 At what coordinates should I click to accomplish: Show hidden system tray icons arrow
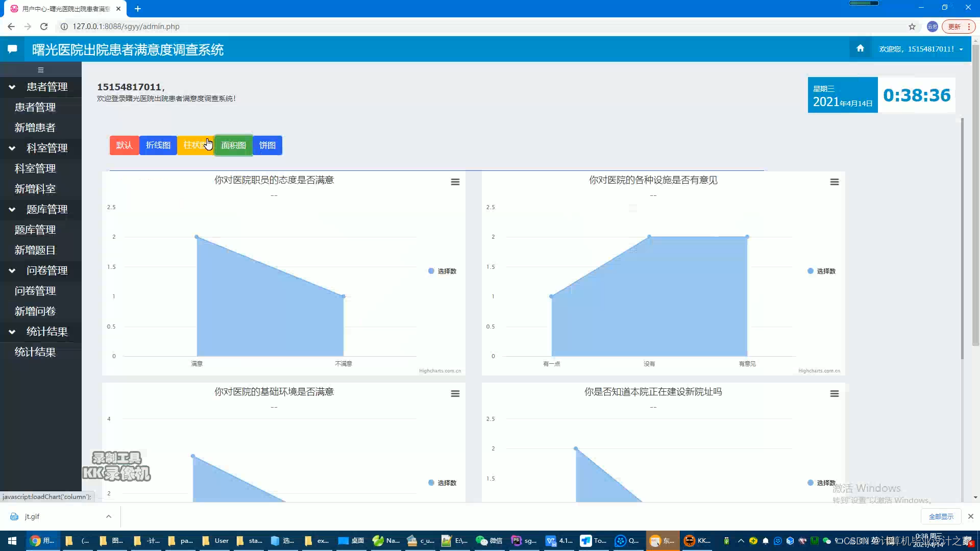(741, 541)
